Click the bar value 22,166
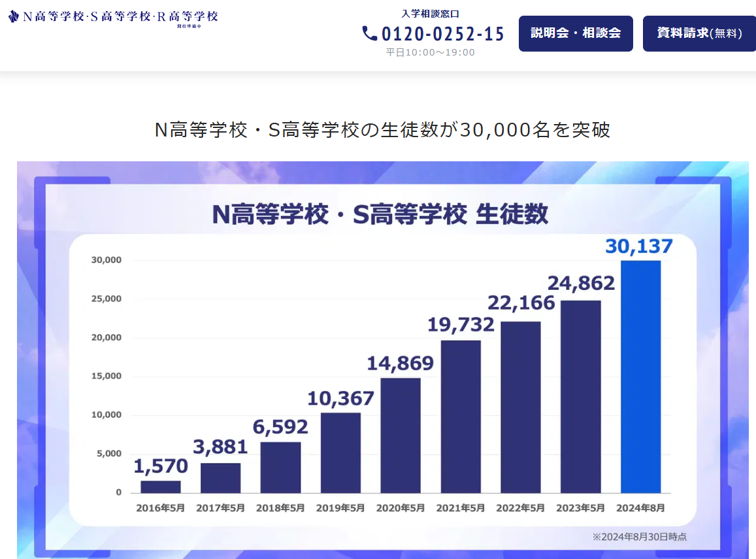The height and width of the screenshot is (559, 756). [x=521, y=302]
